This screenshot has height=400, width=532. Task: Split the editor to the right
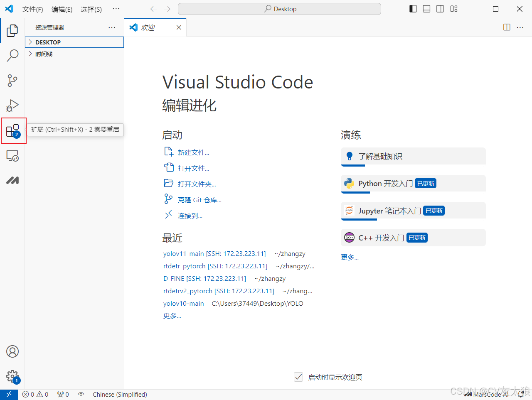click(507, 27)
